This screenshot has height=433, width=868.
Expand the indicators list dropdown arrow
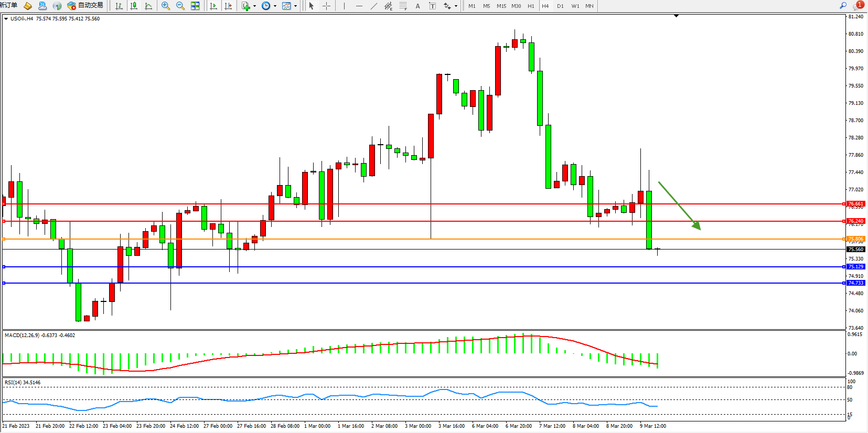click(254, 6)
